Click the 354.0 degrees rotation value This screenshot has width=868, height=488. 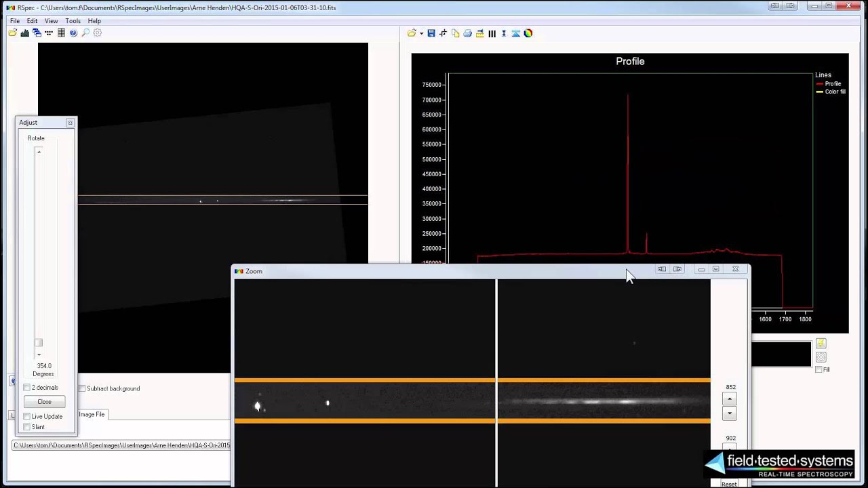pyautogui.click(x=44, y=366)
